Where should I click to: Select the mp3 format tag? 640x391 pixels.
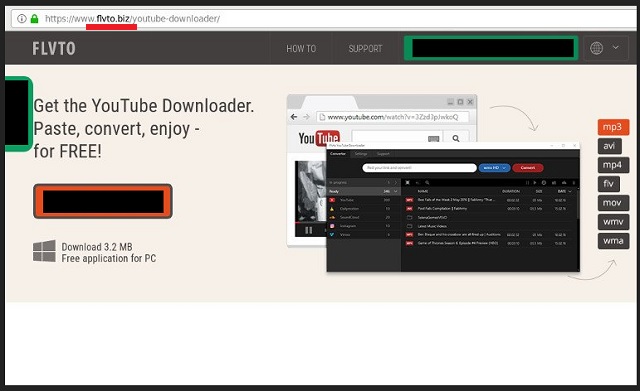click(613, 127)
